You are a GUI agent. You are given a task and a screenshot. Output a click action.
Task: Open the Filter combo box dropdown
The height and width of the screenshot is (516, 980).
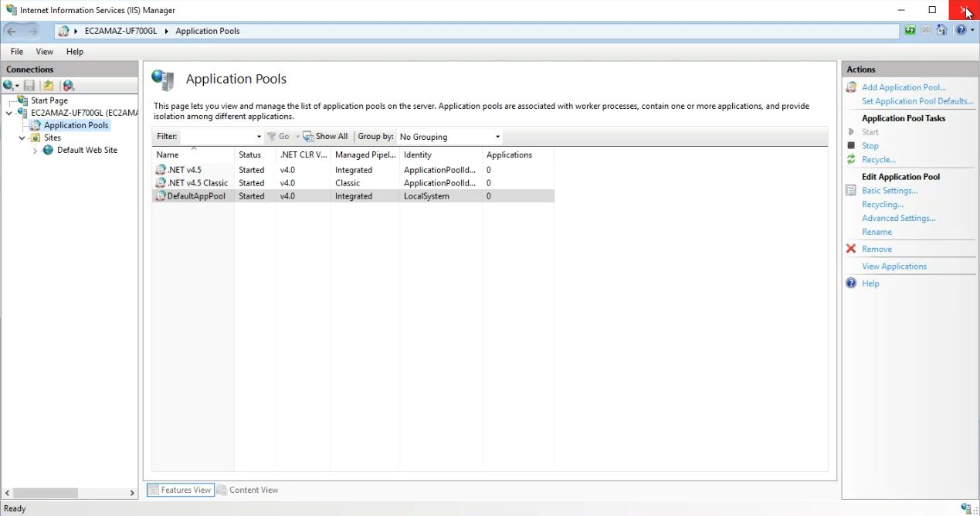pyautogui.click(x=259, y=137)
